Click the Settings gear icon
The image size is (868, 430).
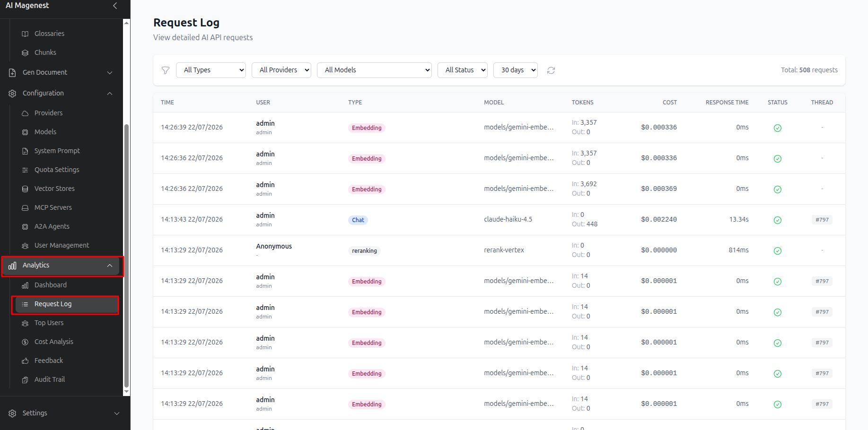tap(12, 413)
